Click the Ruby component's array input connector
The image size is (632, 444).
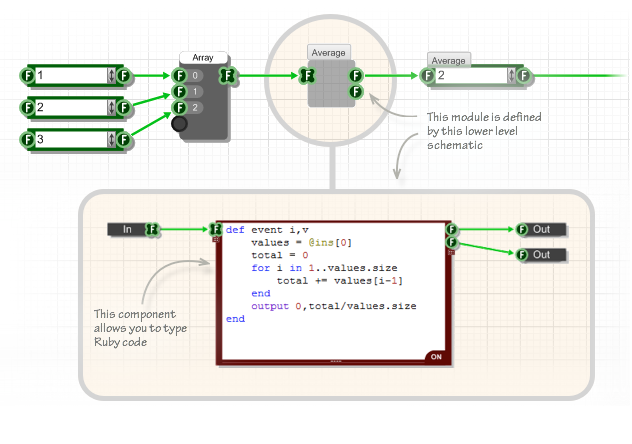point(216,229)
